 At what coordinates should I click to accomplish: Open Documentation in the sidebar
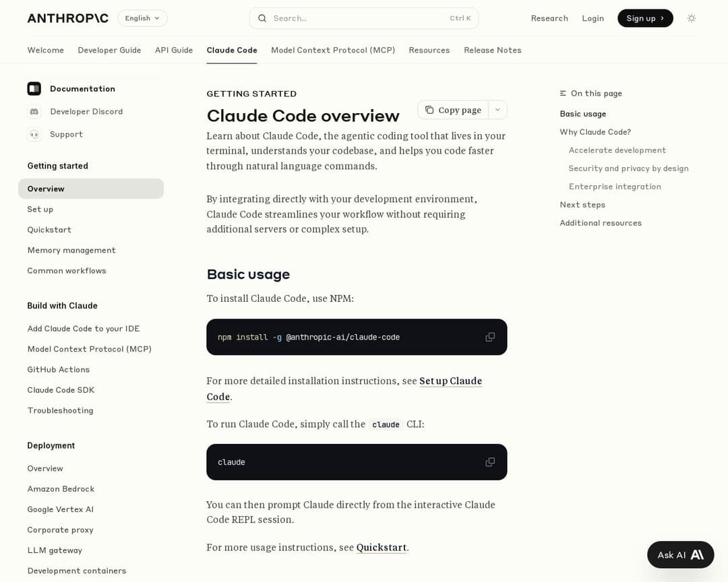coord(83,89)
